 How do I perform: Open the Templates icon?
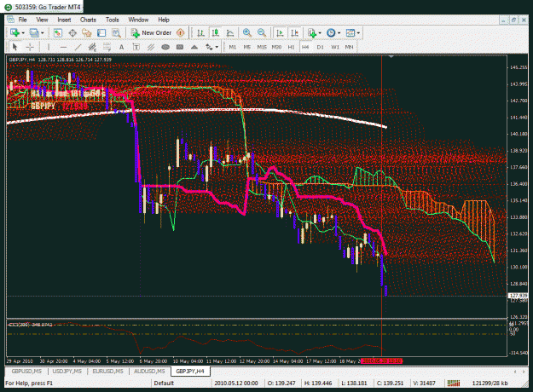click(x=351, y=33)
